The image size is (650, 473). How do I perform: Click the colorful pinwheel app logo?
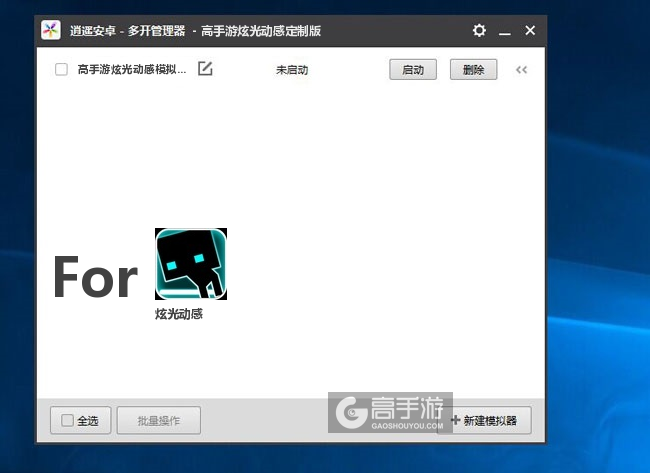pyautogui.click(x=51, y=30)
